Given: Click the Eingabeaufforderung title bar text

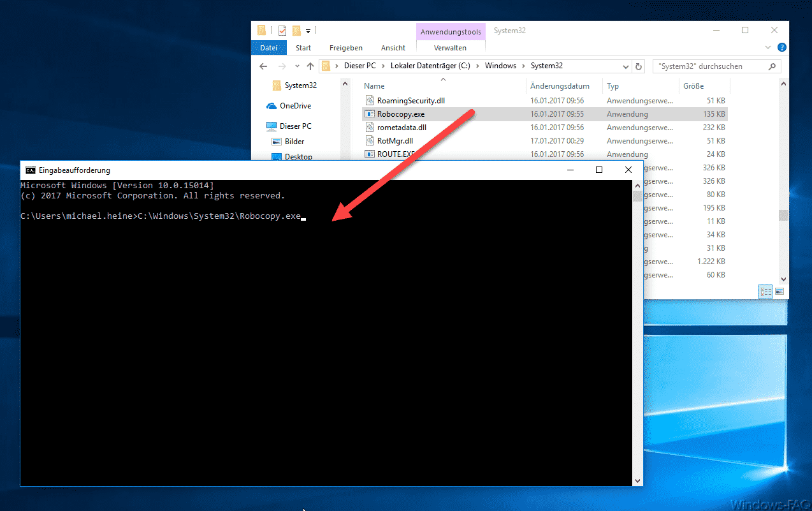Looking at the screenshot, I should [75, 170].
